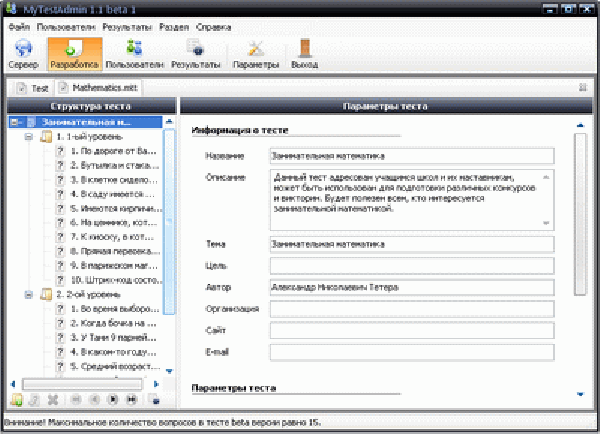Click the preview test icon below tree

coord(154,399)
